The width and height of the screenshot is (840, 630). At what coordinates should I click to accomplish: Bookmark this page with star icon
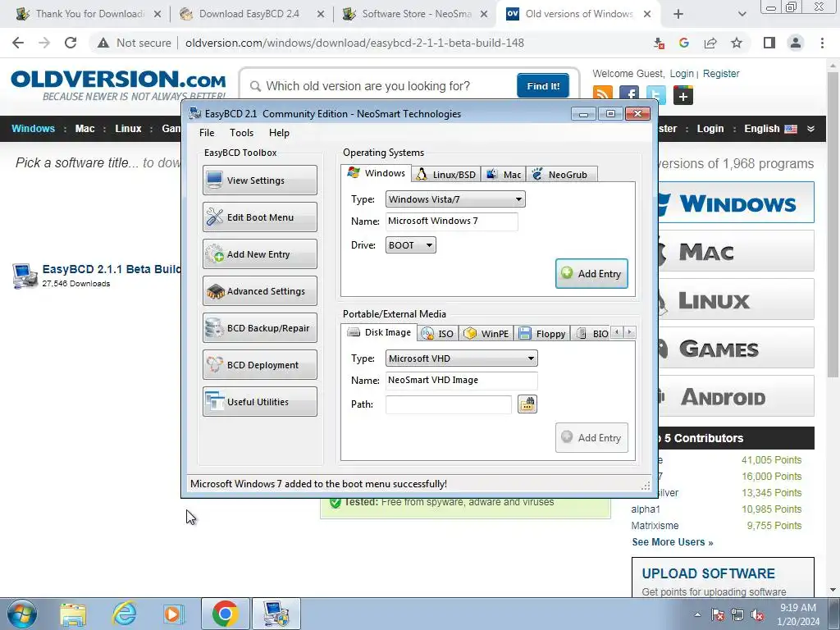point(737,43)
